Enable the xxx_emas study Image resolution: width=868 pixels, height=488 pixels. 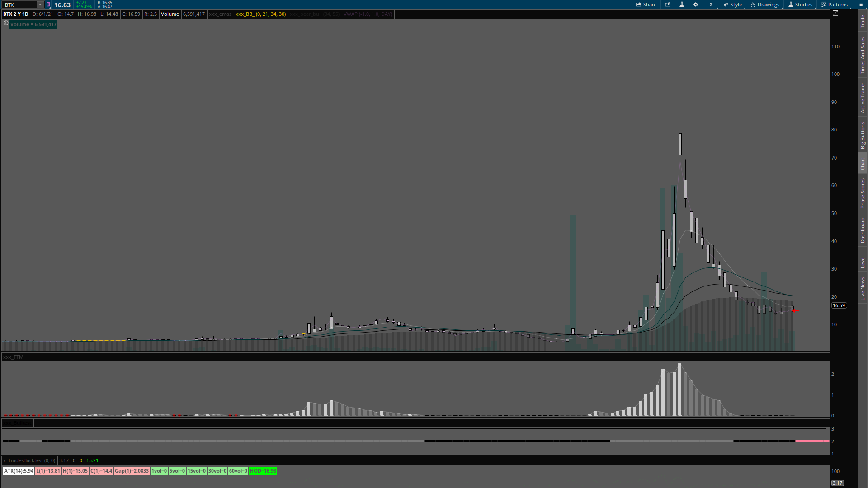pyautogui.click(x=220, y=14)
